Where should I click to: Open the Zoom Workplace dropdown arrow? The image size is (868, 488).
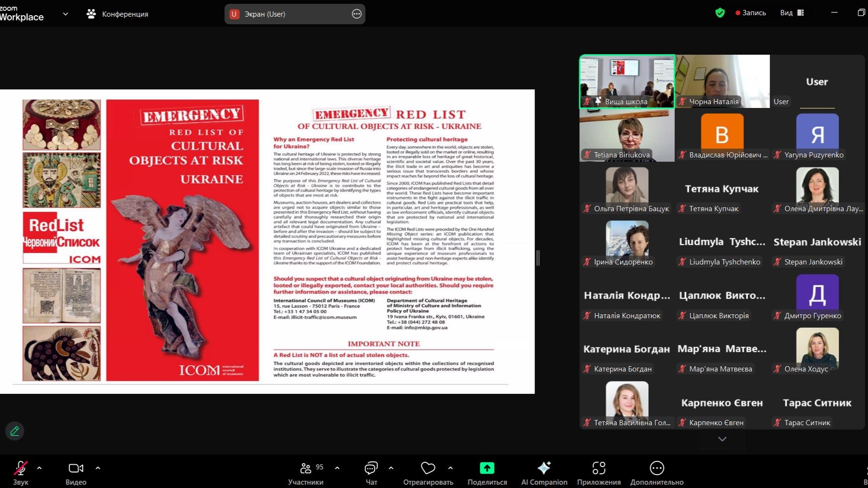click(x=66, y=14)
